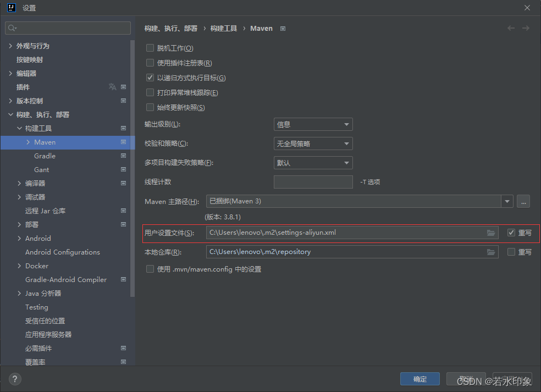Click the settings search input field
The width and height of the screenshot is (541, 392).
coord(68,28)
